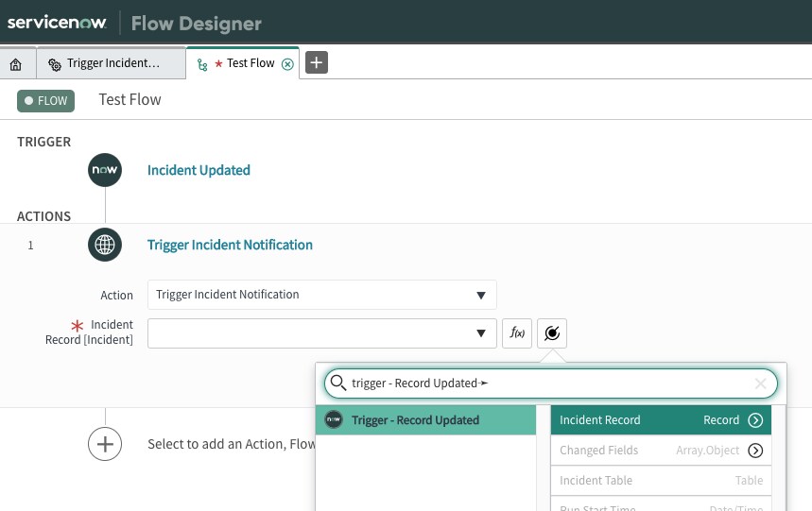Screen dimensions: 812x511
Task: Click the globe action icon
Action: click(105, 245)
